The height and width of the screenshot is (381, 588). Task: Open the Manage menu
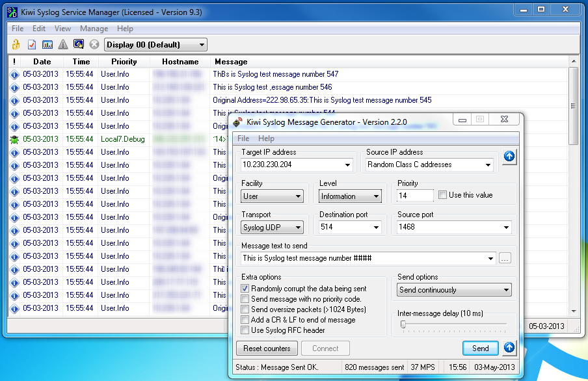point(94,29)
